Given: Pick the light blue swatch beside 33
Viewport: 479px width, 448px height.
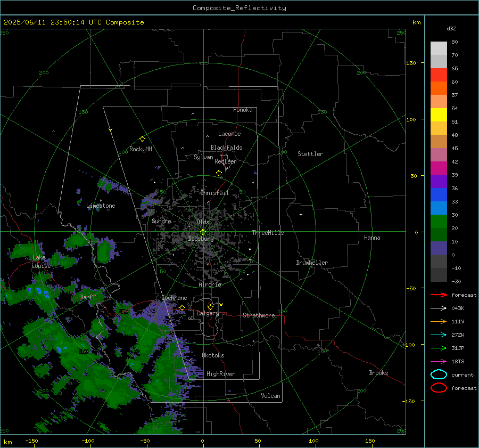Looking at the screenshot, I should pyautogui.click(x=439, y=208).
